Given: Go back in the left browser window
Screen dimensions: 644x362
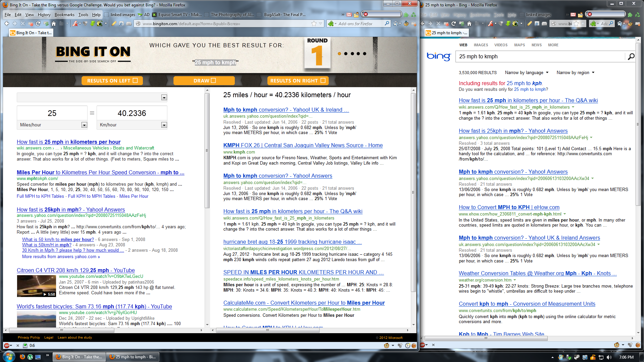Looking at the screenshot, I should tap(7, 24).
